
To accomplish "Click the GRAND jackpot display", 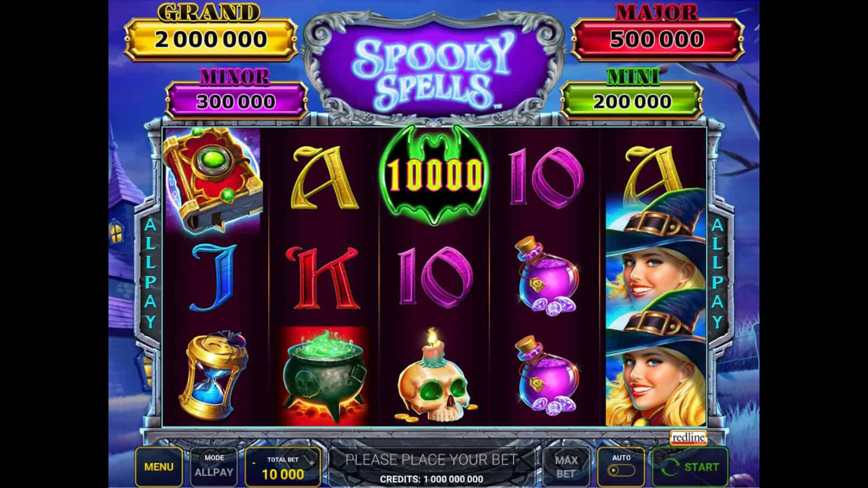I will coord(210,39).
